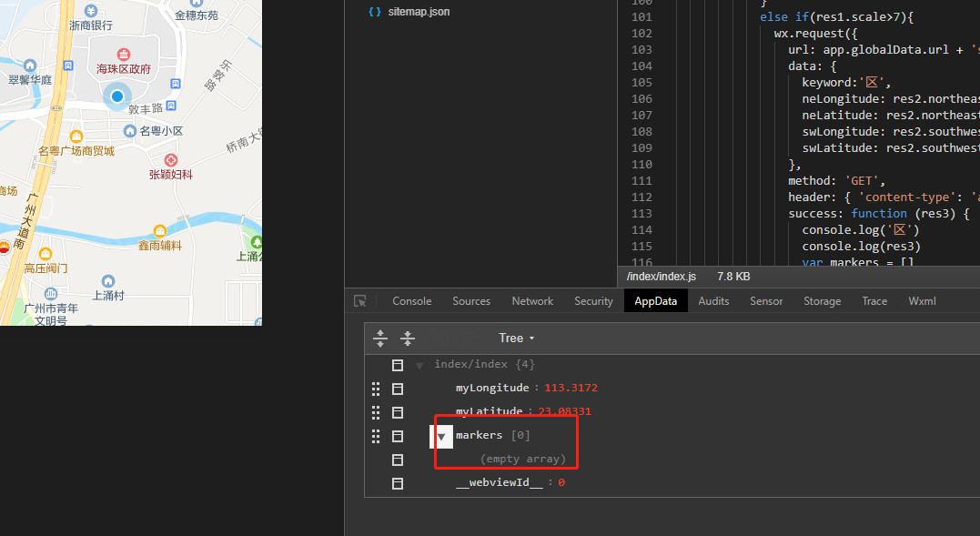
Task: Click the drag handle beside myLongitude
Action: tap(376, 389)
